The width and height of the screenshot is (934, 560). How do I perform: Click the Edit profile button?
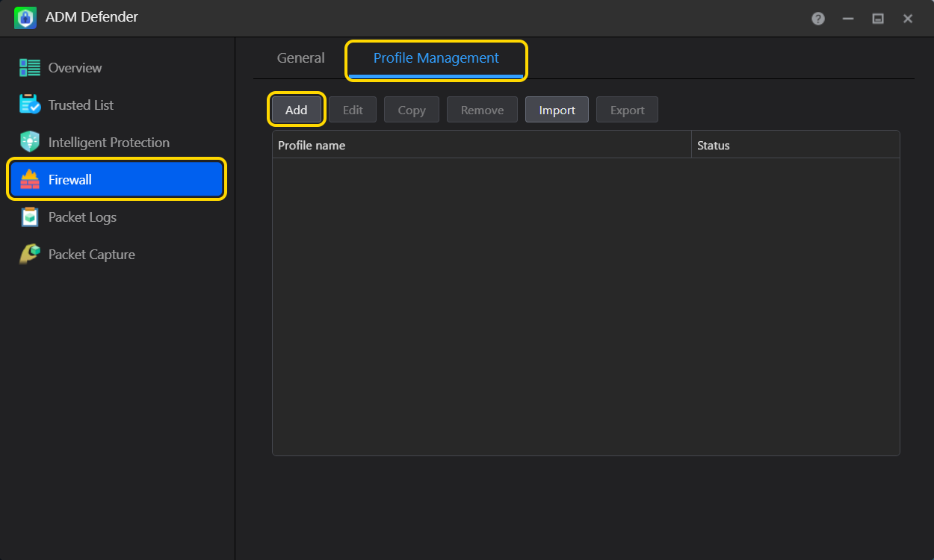(x=353, y=110)
